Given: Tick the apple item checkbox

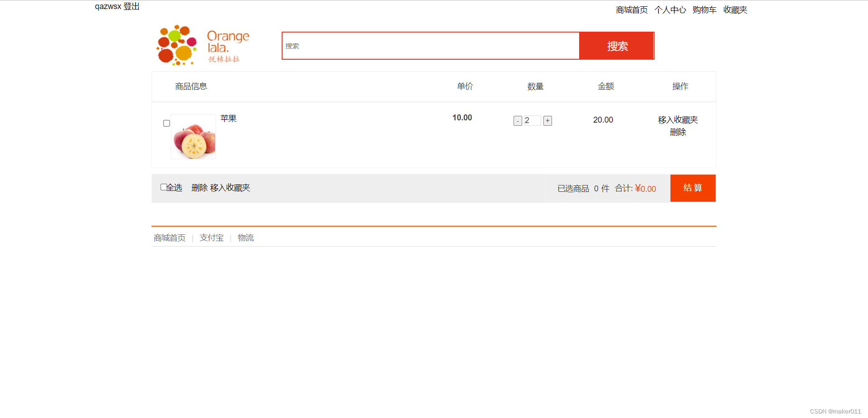Looking at the screenshot, I should point(166,123).
